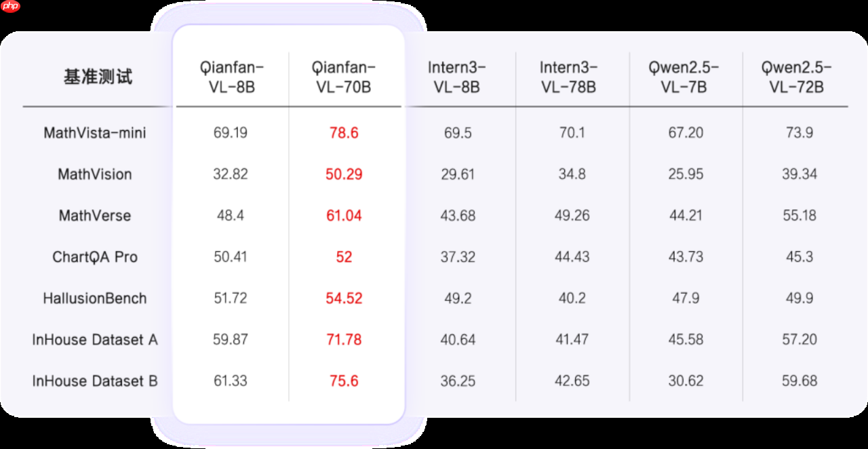Screen dimensions: 868x449
Task: Click the MathVision row label
Action: (x=95, y=174)
